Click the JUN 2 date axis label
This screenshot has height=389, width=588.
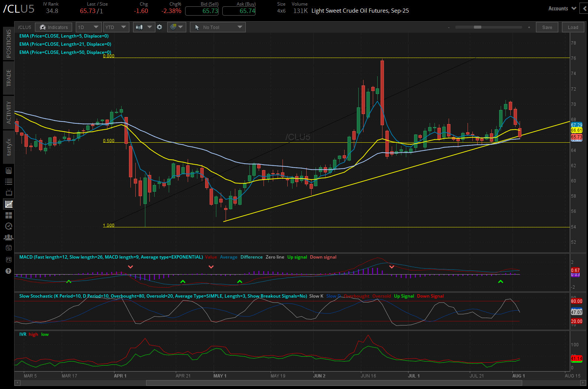pos(319,376)
